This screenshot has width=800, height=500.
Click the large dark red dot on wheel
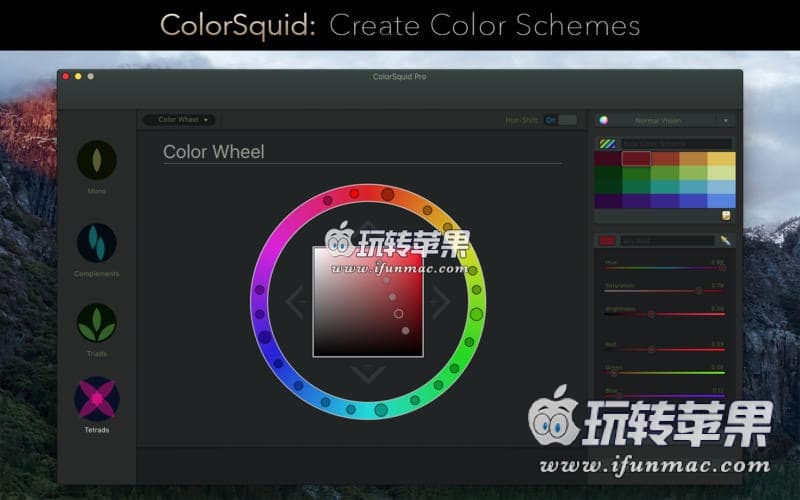coord(388,194)
